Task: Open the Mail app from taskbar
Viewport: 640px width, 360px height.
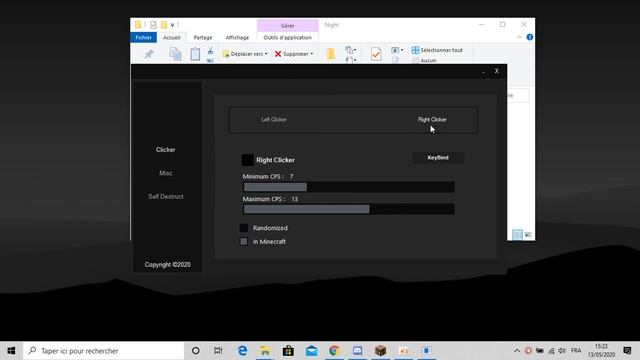Action: click(311, 351)
